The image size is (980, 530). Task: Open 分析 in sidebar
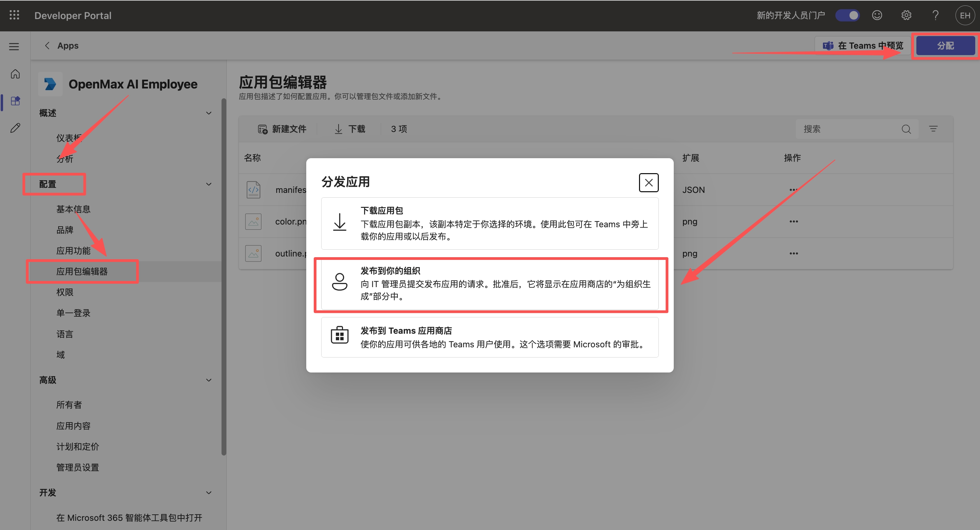click(65, 159)
